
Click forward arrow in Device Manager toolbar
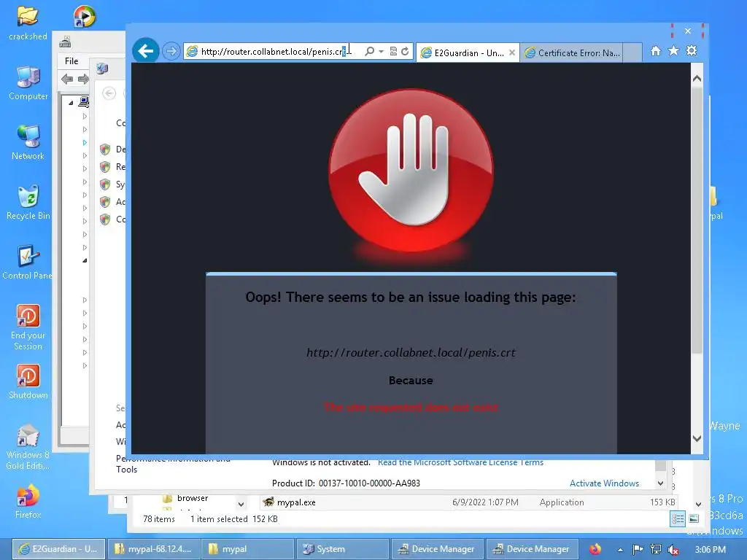(x=83, y=79)
